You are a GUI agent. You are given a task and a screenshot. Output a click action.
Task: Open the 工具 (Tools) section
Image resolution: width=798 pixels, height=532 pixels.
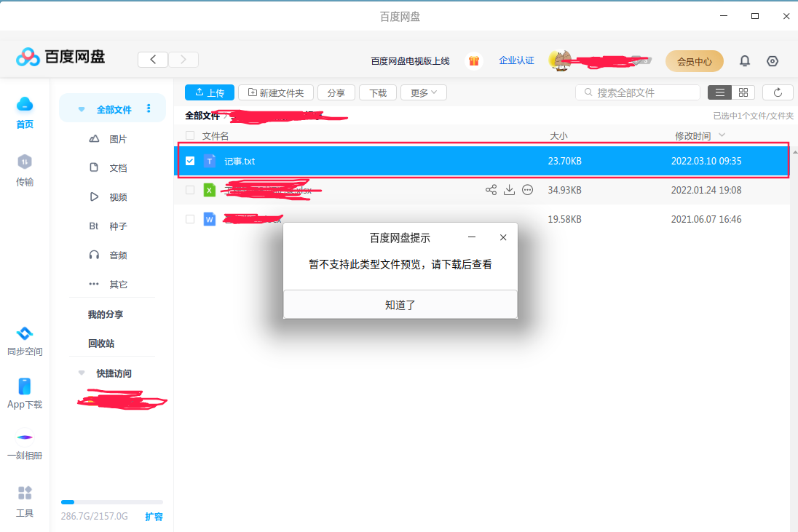24,504
